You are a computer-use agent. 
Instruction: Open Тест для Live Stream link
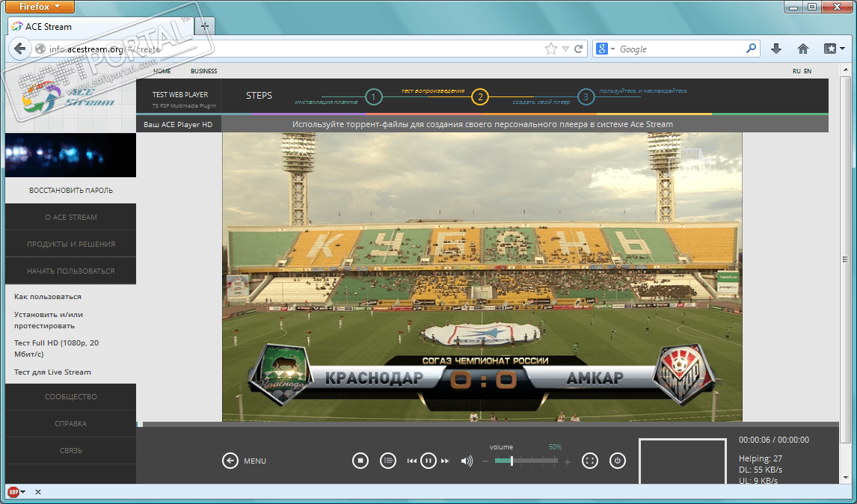tap(52, 372)
